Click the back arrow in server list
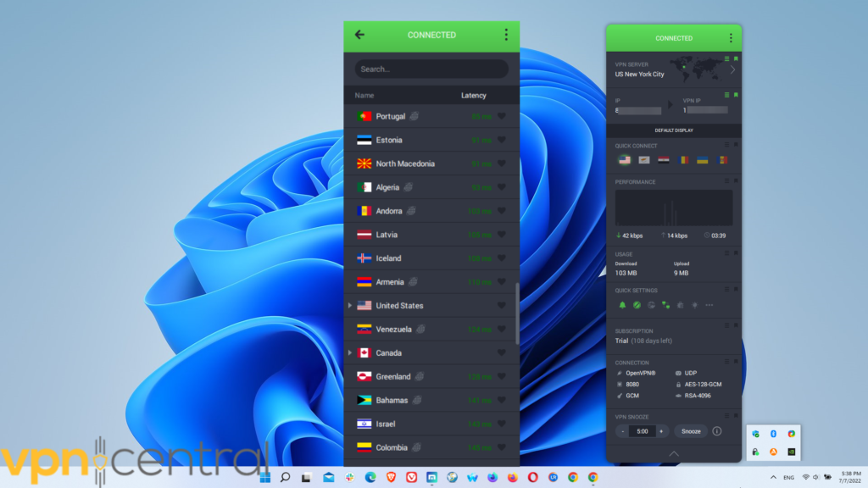This screenshot has width=868, height=488. point(359,35)
